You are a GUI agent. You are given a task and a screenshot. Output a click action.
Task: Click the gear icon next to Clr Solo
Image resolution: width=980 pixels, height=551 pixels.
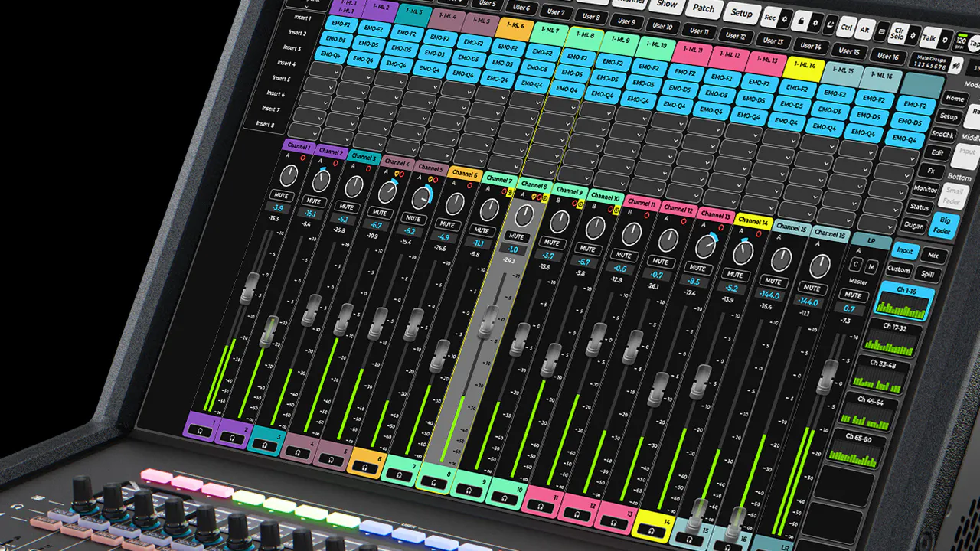[913, 34]
